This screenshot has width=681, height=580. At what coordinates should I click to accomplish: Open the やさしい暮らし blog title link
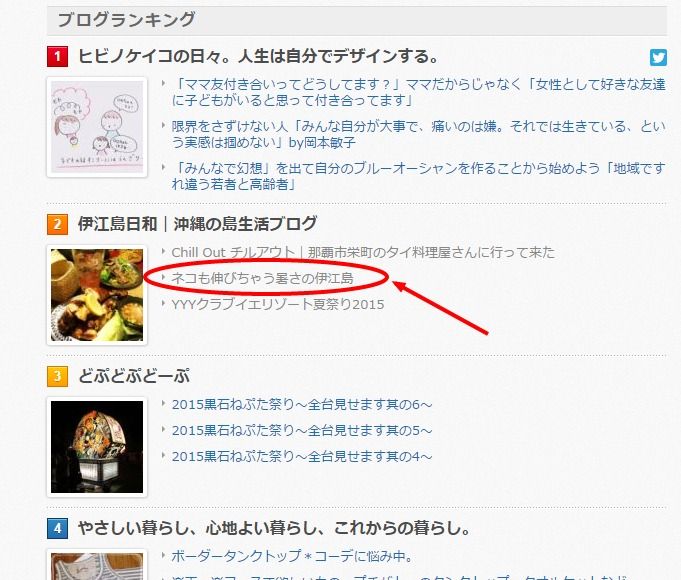click(274, 528)
